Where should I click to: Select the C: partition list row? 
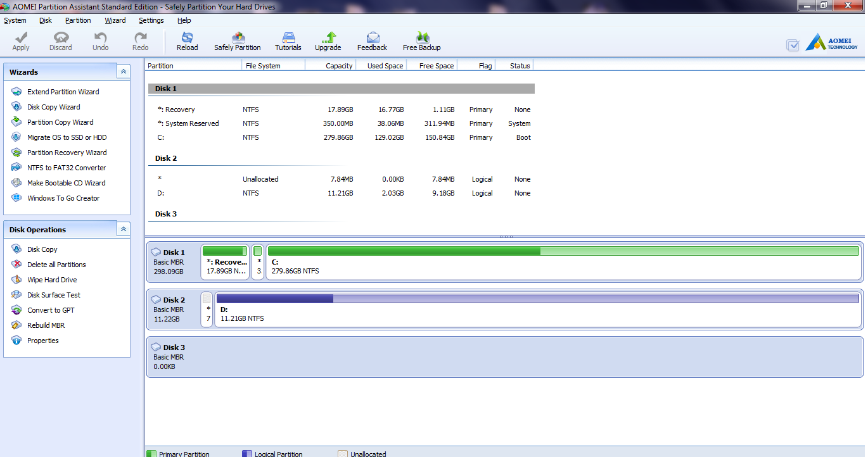[341, 137]
